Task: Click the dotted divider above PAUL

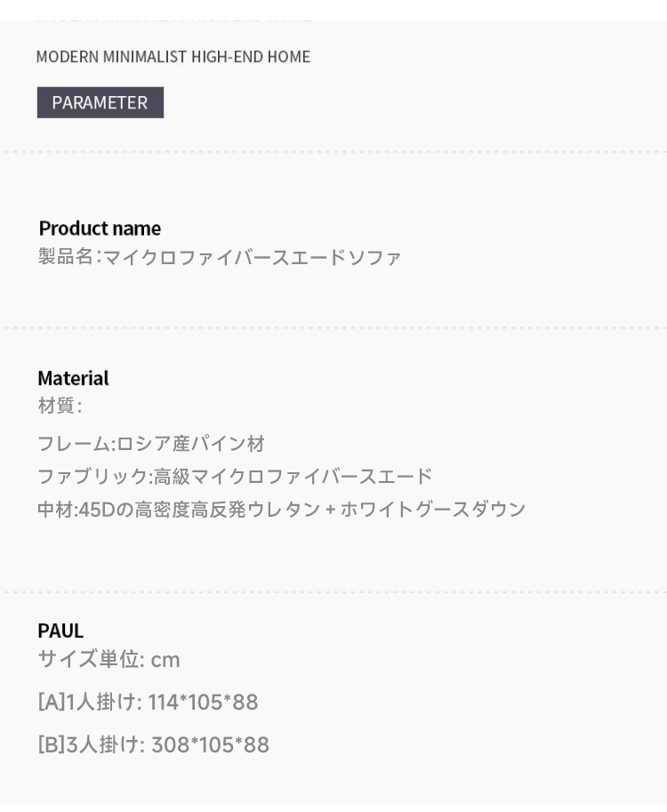Action: (x=333, y=592)
